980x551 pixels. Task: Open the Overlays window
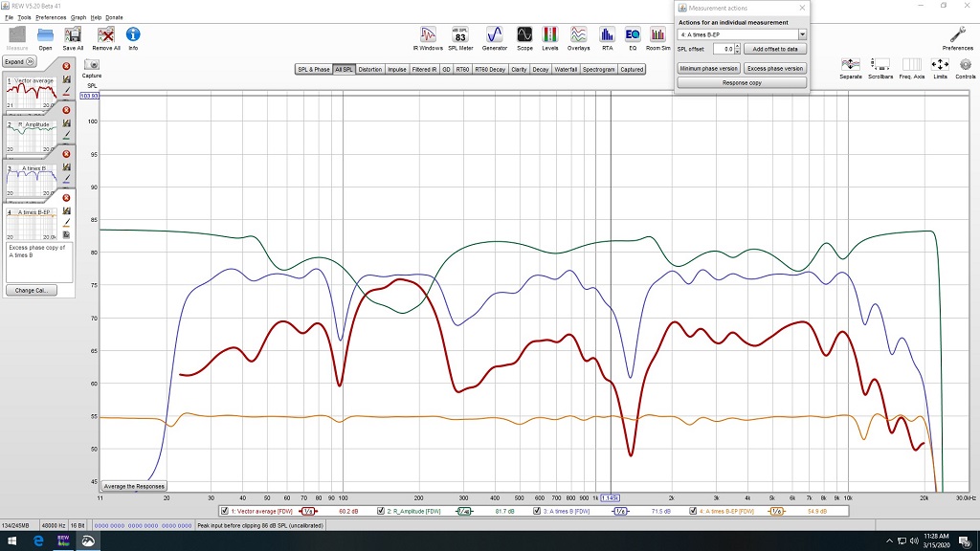coord(578,35)
